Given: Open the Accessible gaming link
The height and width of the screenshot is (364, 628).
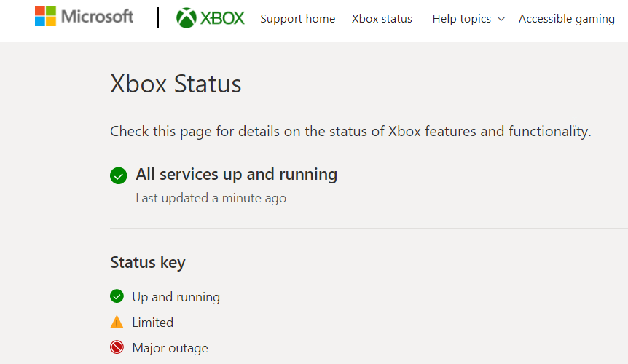Looking at the screenshot, I should pos(567,19).
